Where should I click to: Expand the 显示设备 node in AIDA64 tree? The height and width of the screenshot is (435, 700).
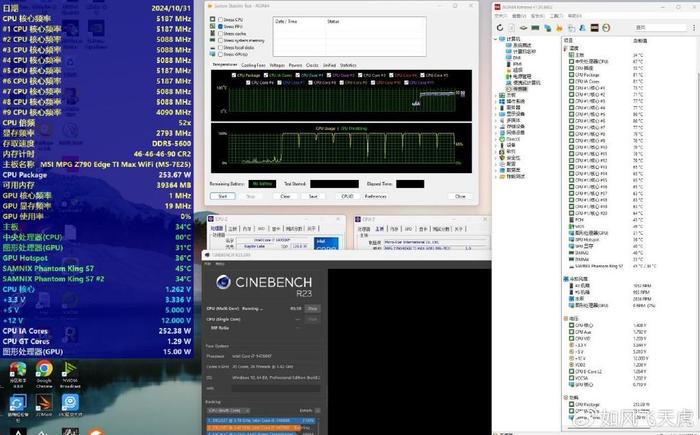[x=496, y=114]
